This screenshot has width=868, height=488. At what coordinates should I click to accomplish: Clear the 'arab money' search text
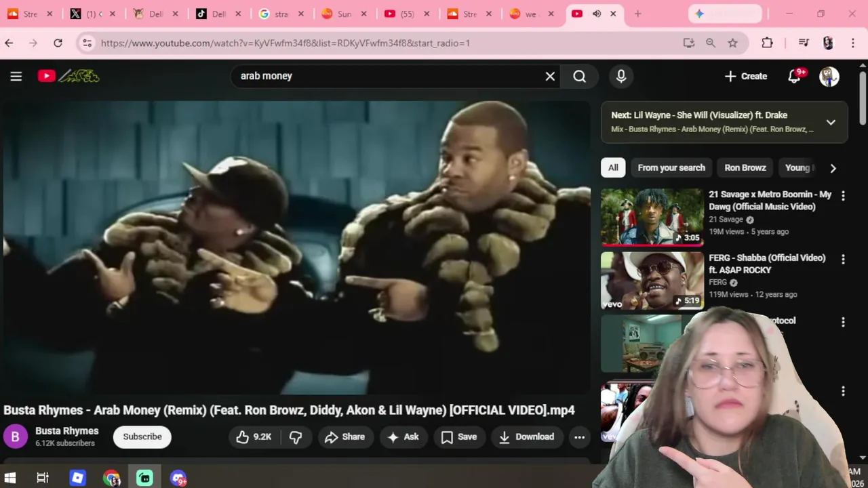[550, 77]
